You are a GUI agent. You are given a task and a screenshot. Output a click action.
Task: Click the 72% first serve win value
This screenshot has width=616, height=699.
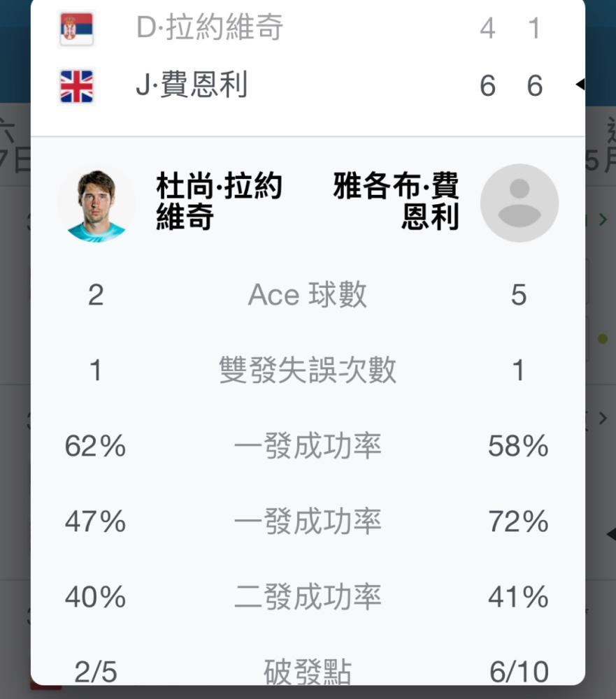pos(518,521)
